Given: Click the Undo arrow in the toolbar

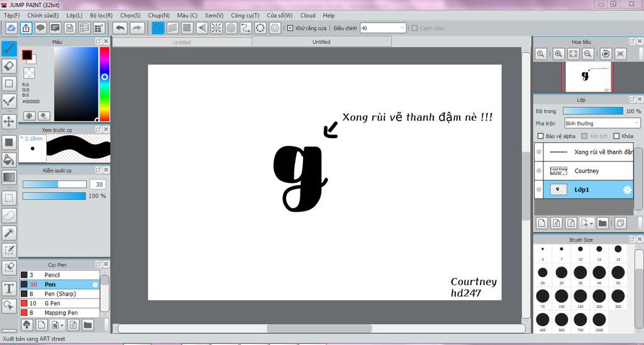Looking at the screenshot, I should click(x=120, y=28).
